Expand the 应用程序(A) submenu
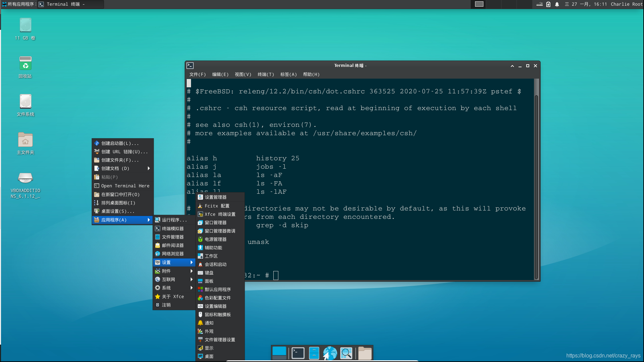644x362 pixels. 123,220
